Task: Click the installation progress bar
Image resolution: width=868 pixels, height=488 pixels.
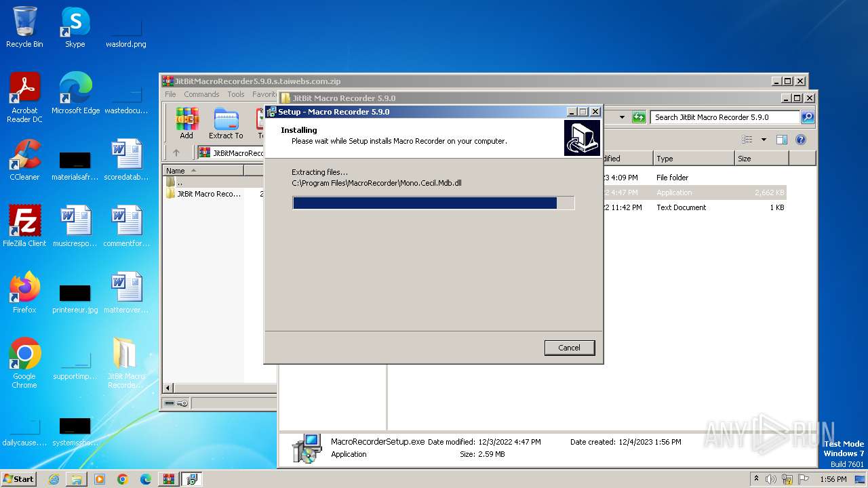Action: [433, 203]
